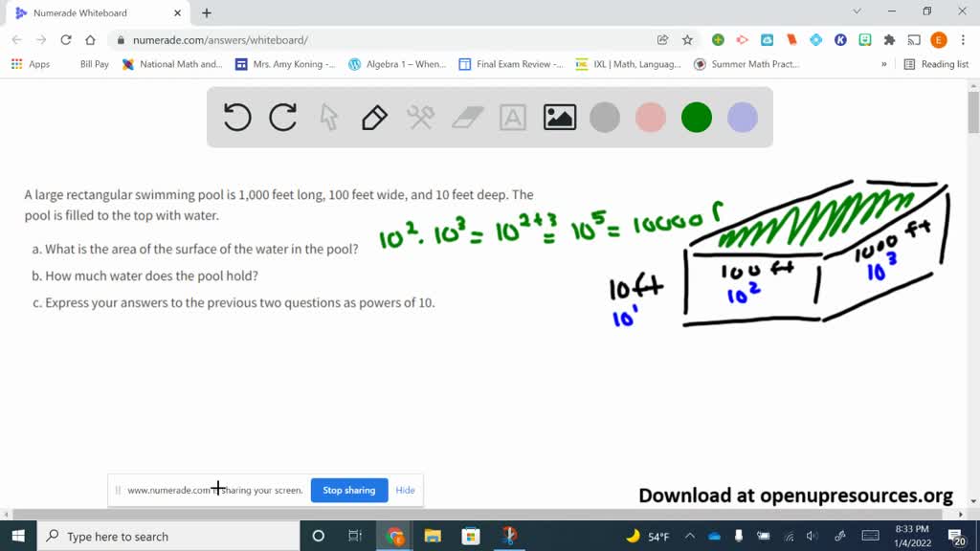
Task: Select the text box tool
Action: (x=513, y=118)
